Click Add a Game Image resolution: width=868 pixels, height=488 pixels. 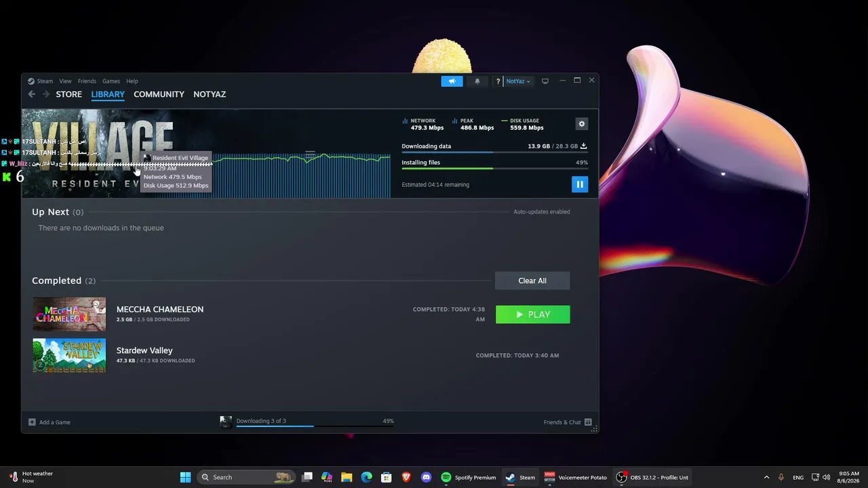pos(50,422)
